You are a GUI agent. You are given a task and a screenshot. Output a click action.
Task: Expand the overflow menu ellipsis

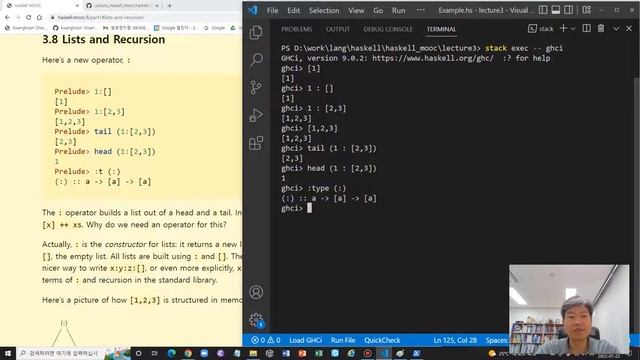point(420,10)
